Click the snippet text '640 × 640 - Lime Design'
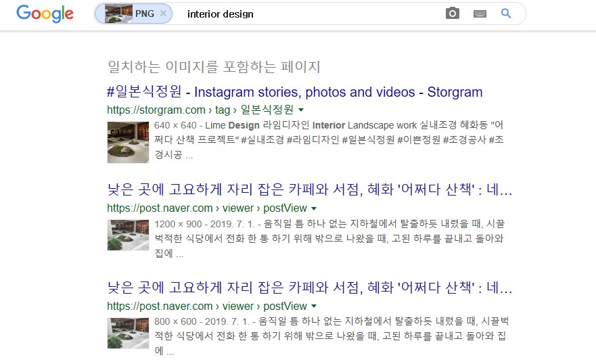596x364 pixels. tap(207, 125)
